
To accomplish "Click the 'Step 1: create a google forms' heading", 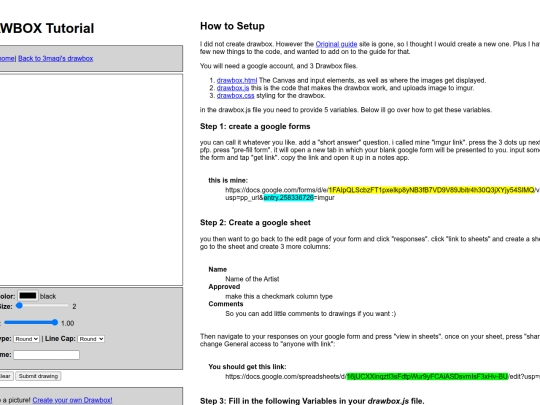I will [255, 126].
